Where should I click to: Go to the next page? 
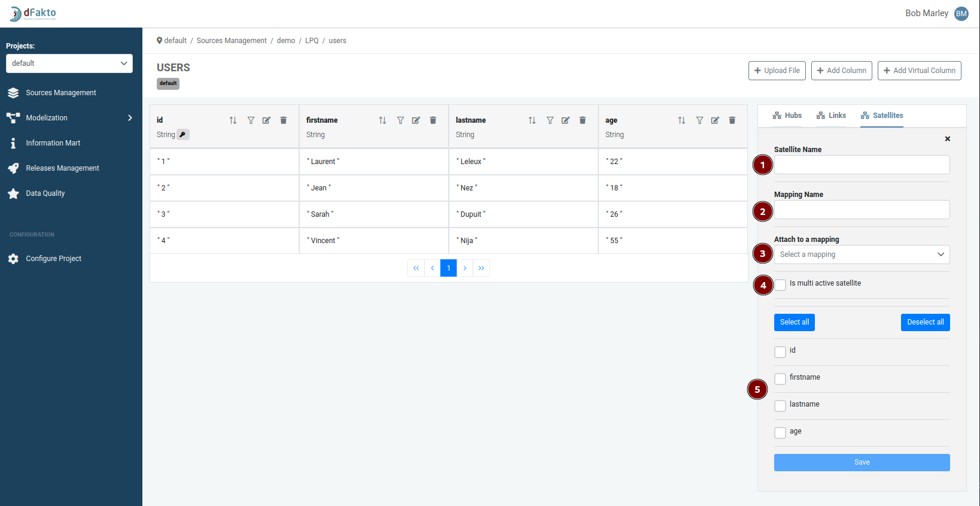[x=465, y=268]
